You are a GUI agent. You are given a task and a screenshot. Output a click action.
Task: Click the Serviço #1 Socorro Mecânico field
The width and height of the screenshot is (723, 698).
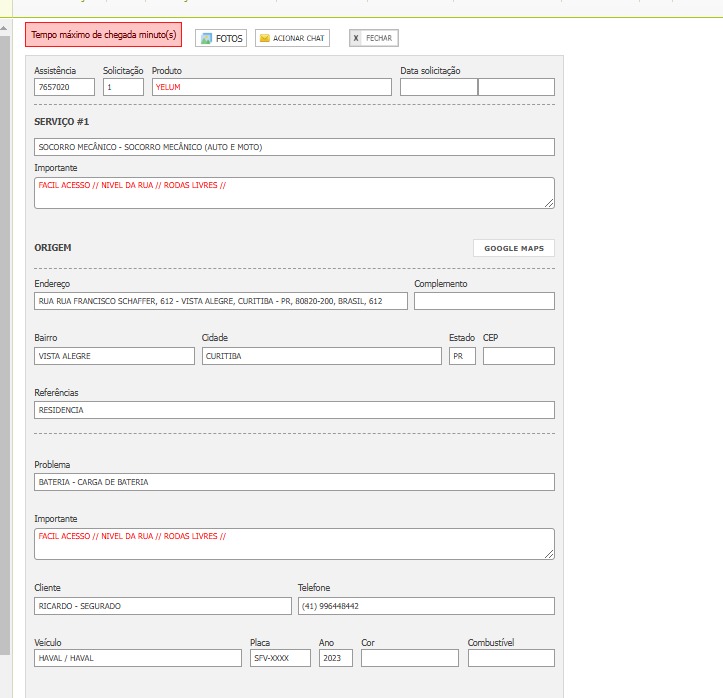coord(294,147)
